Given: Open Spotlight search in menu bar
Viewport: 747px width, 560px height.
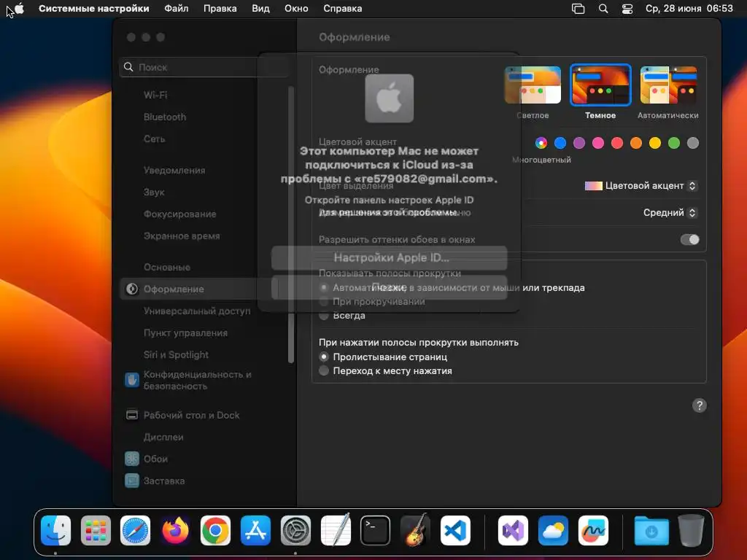Looking at the screenshot, I should [x=603, y=9].
